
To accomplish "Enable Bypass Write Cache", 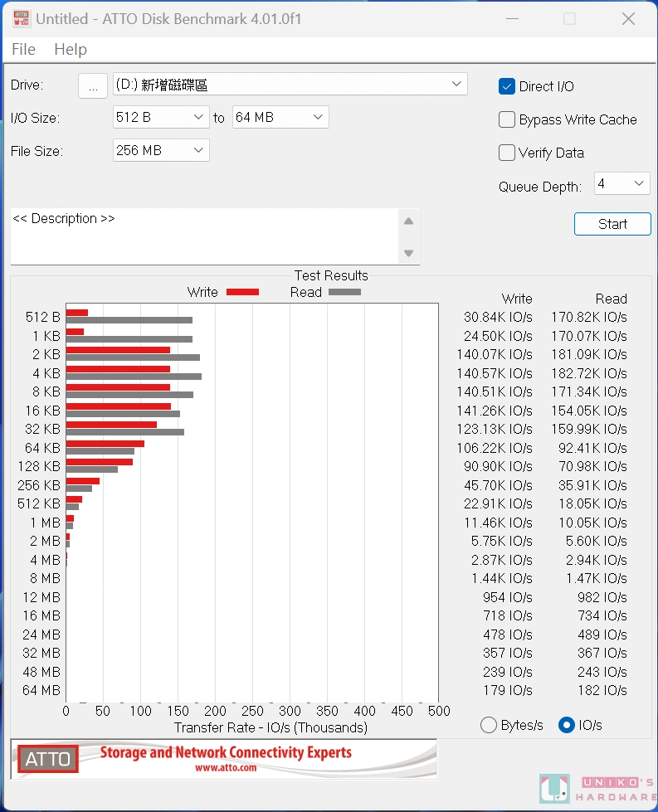I will coord(506,119).
